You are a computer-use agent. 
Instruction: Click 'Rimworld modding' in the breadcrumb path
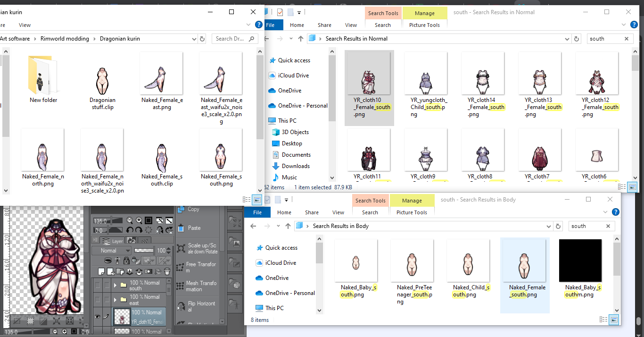64,39
